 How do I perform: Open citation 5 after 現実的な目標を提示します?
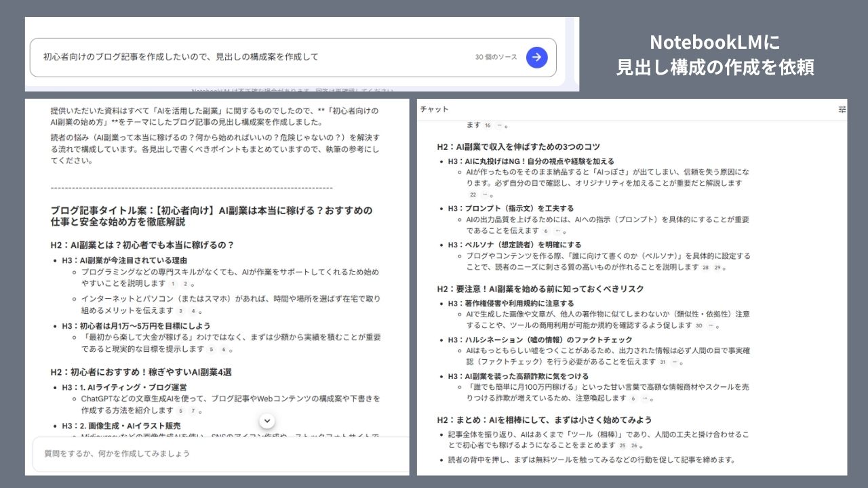(x=212, y=350)
